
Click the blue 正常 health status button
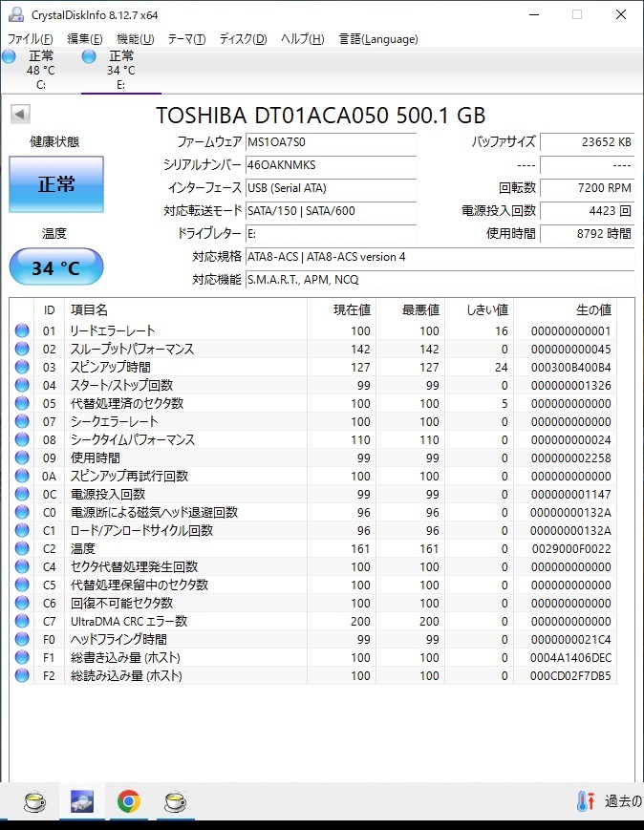(56, 184)
